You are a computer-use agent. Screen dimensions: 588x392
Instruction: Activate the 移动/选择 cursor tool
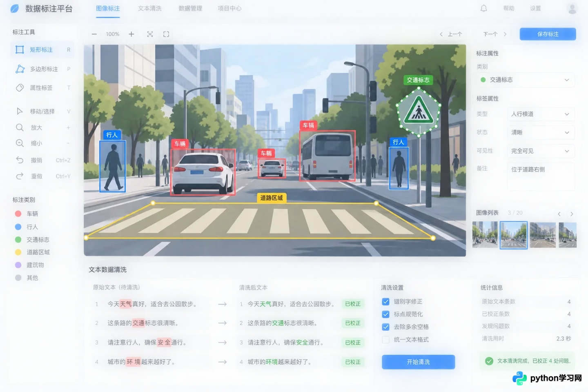pyautogui.click(x=42, y=111)
